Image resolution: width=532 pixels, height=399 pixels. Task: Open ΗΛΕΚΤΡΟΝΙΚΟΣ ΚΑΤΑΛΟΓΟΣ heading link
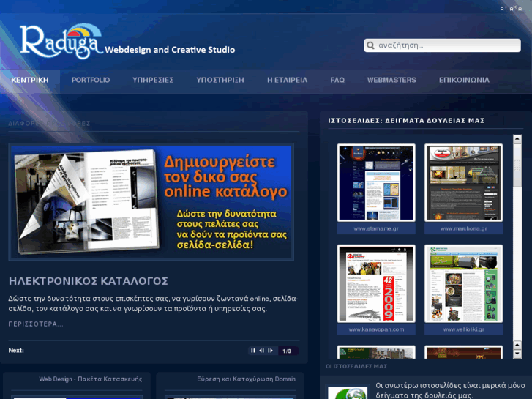click(89, 281)
